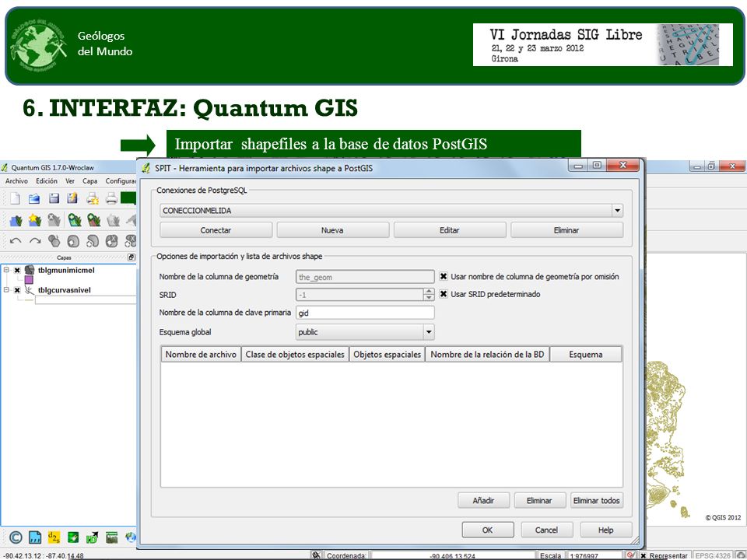Open the Esquema global public dropdown

[x=429, y=332]
